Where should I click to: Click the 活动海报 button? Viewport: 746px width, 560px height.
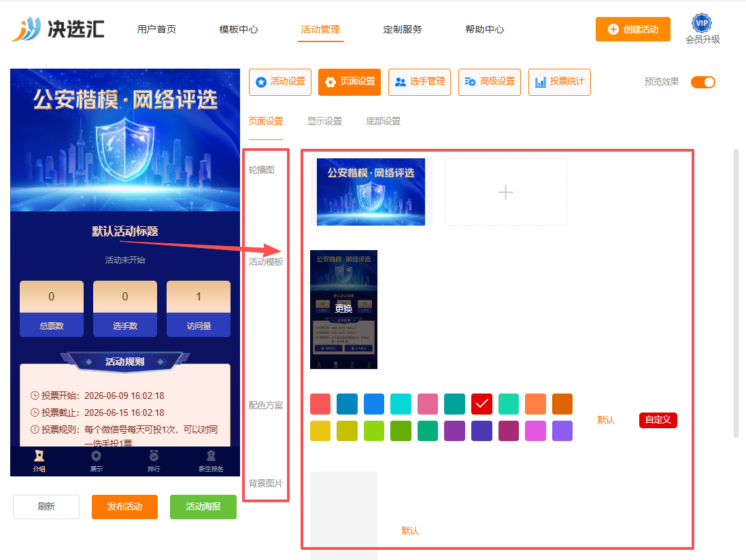pos(203,507)
